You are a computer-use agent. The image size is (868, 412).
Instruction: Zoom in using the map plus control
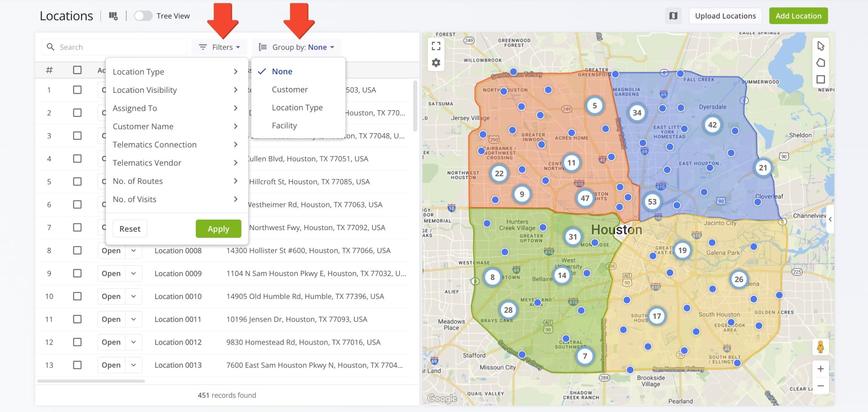pyautogui.click(x=821, y=369)
